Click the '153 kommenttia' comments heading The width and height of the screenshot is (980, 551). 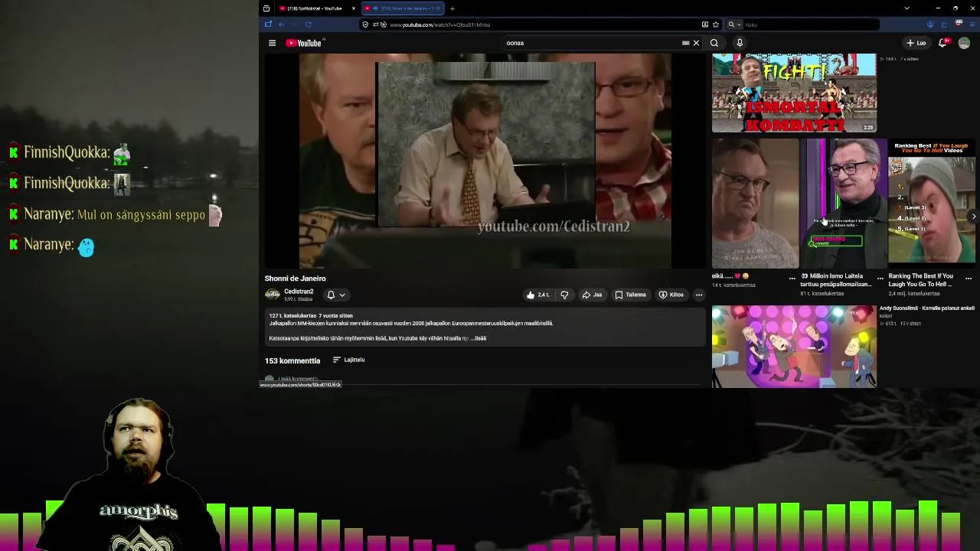pos(292,360)
